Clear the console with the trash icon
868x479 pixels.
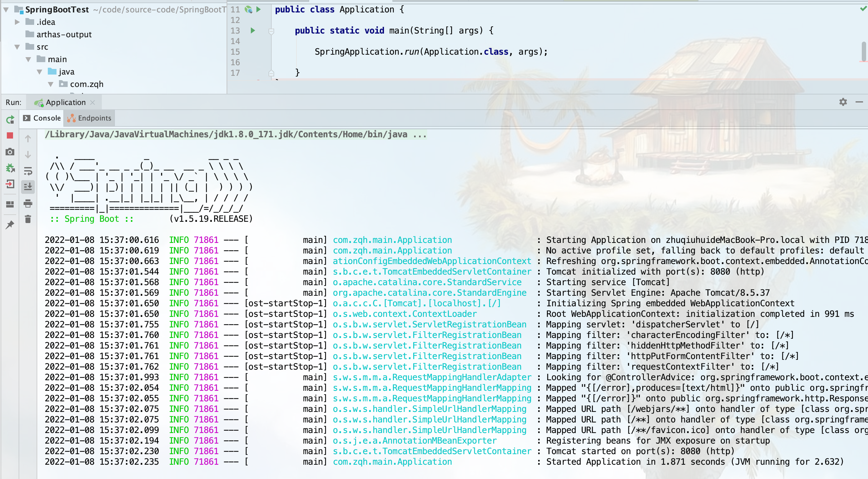point(28,219)
